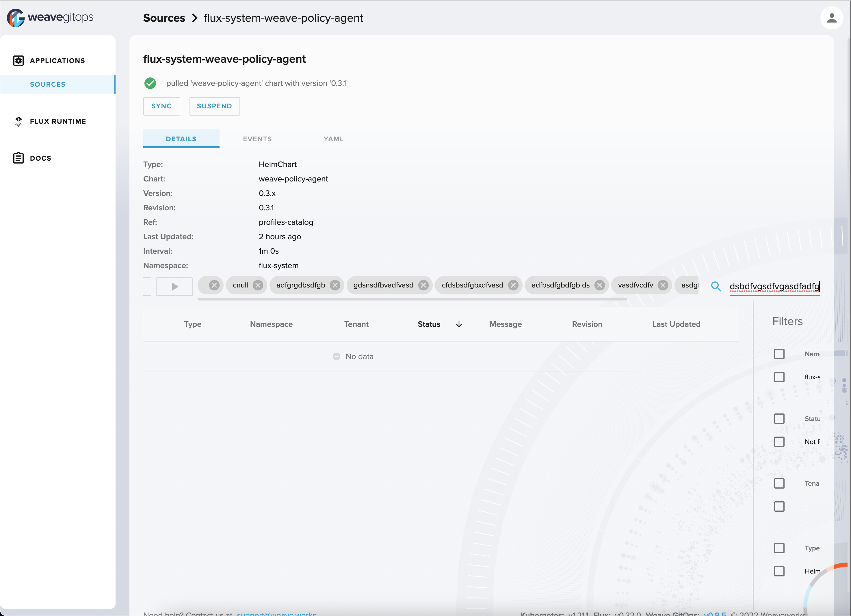Remove the 'cfdsbsdfgbxdfvasd' filter chip
Viewport: 851px width, 616px height.
point(513,285)
